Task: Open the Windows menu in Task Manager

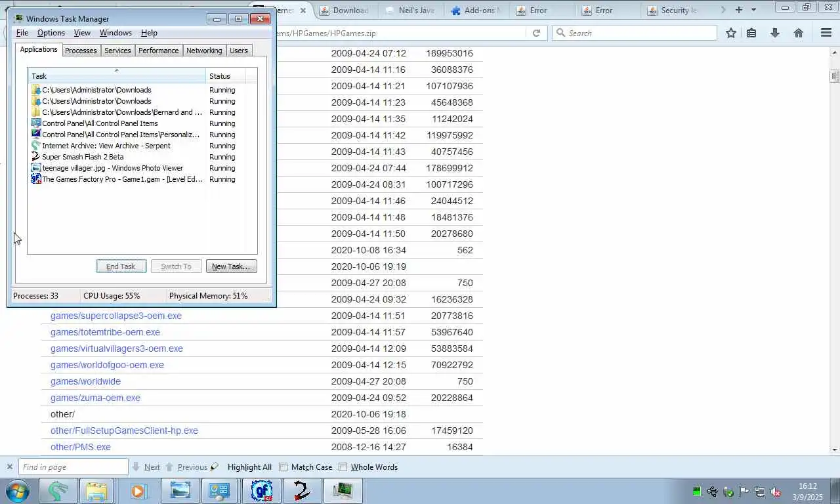Action: 115,33
